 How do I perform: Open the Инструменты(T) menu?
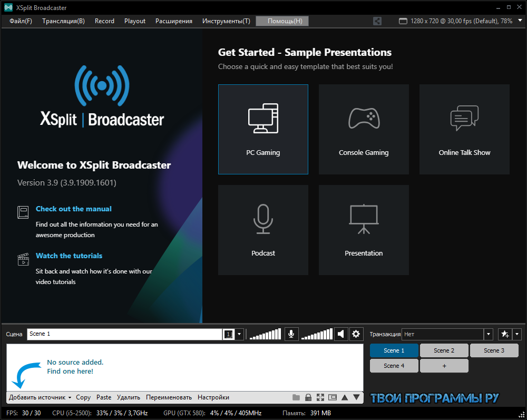[226, 21]
